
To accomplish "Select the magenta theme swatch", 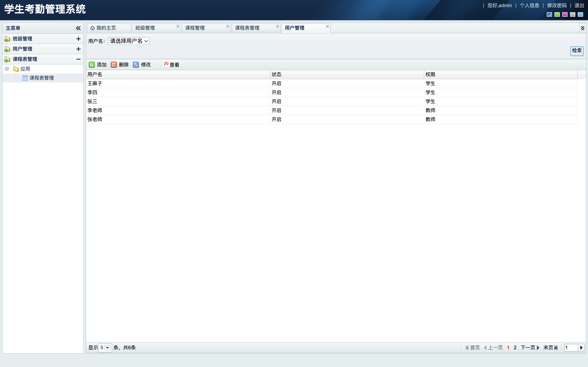I will 565,14.
